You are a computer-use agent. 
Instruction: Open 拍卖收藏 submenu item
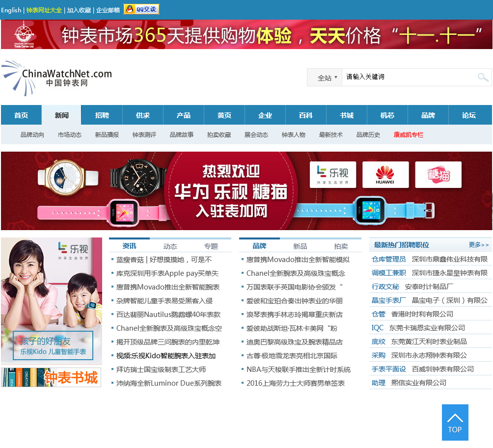click(219, 135)
